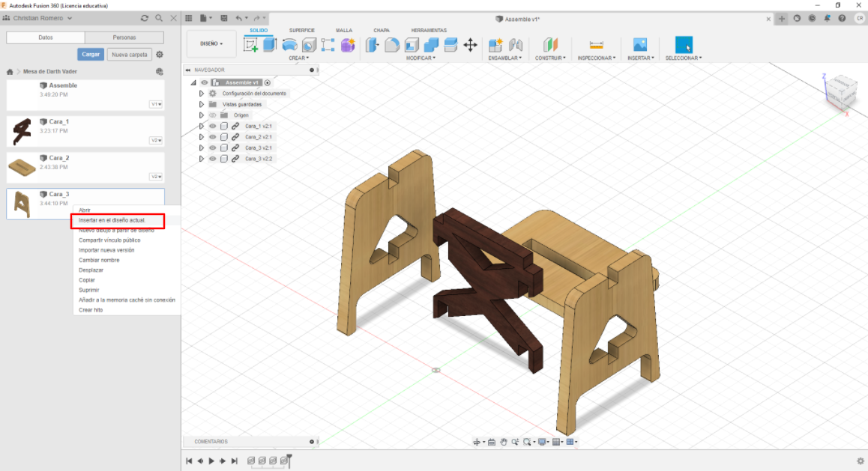Image resolution: width=868 pixels, height=471 pixels.
Task: Toggle the data panel grid icon
Action: point(189,18)
